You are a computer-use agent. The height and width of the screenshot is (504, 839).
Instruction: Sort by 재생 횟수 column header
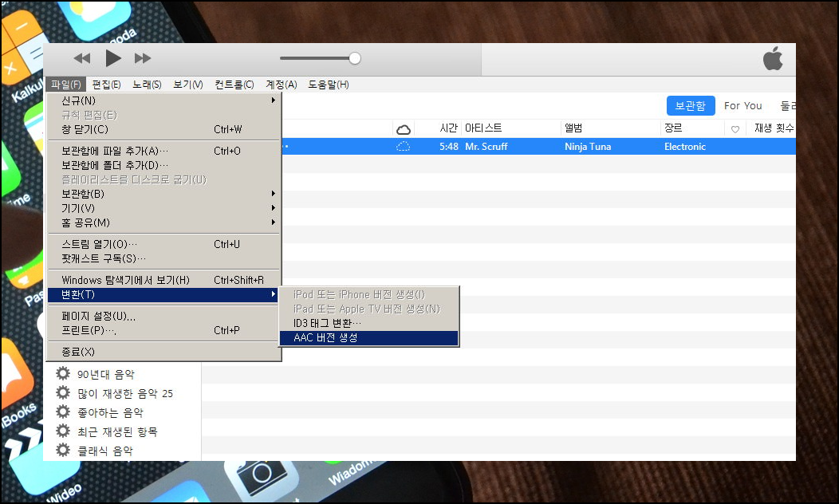[x=774, y=128]
